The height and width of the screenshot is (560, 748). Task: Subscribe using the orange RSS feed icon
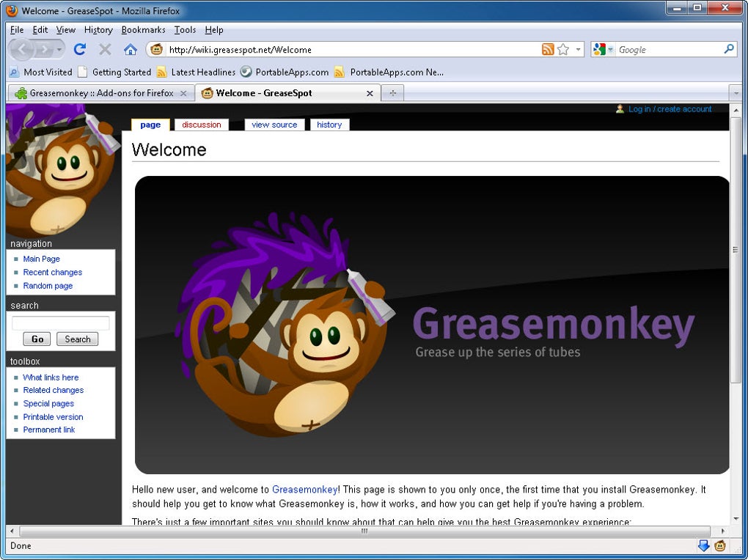pos(548,49)
